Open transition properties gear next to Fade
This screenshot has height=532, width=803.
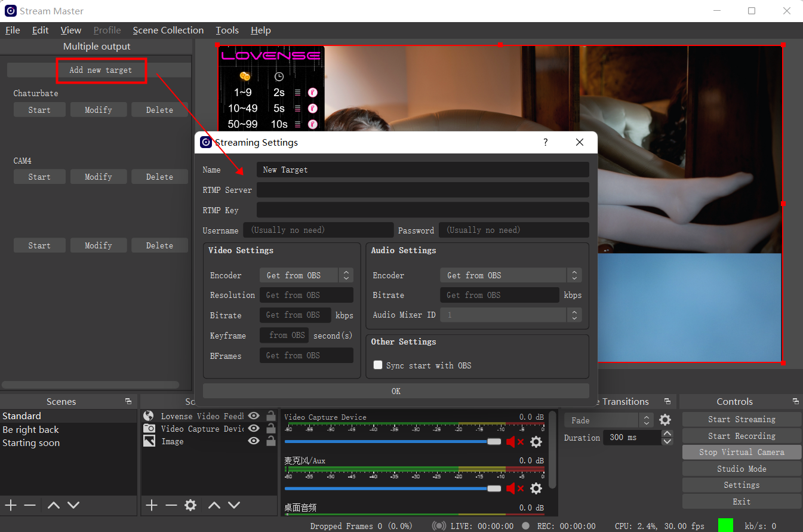pos(665,420)
